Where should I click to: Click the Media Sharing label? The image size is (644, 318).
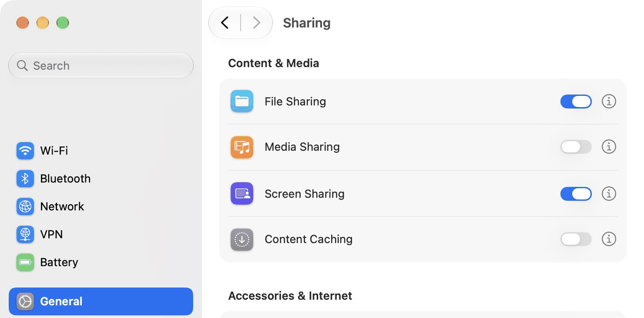coord(302,147)
